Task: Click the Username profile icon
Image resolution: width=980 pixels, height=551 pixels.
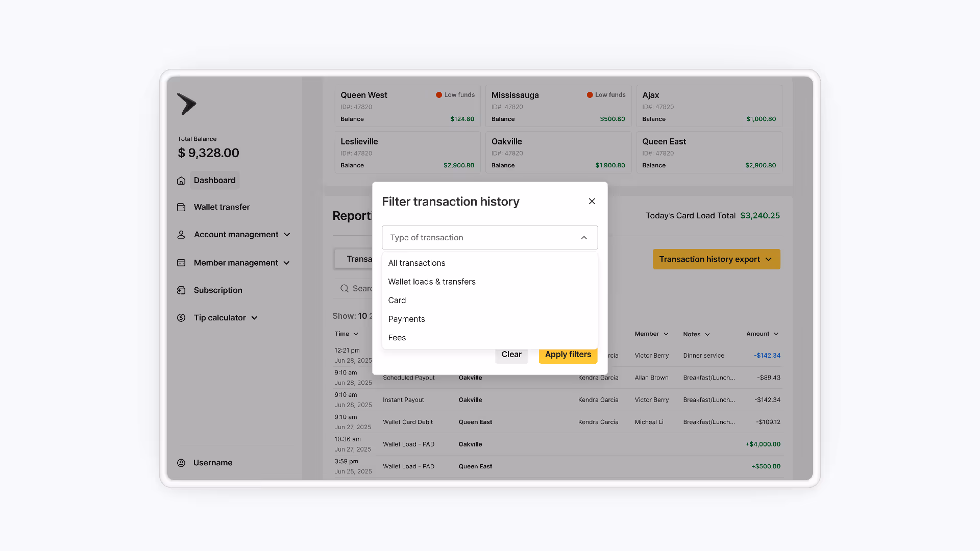Action: 181,462
